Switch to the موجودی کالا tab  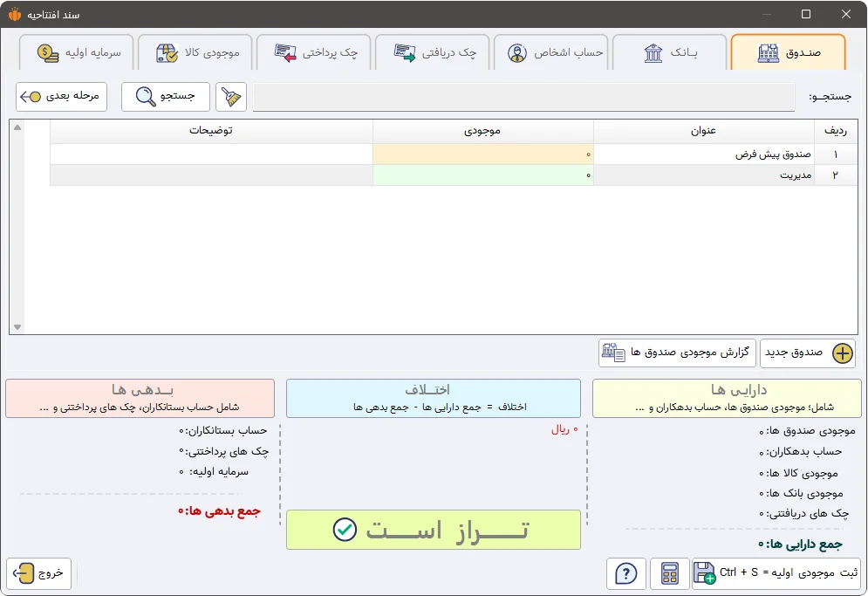[x=195, y=52]
